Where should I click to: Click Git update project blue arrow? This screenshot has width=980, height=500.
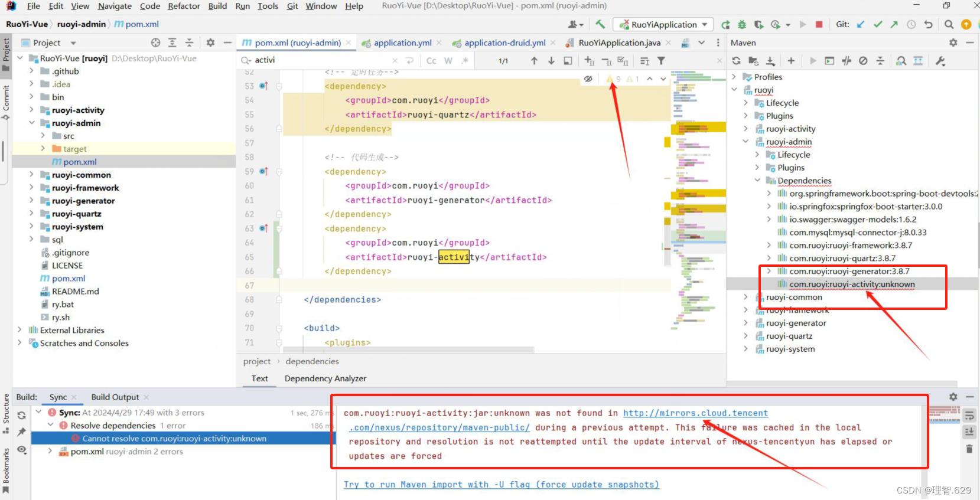[861, 25]
